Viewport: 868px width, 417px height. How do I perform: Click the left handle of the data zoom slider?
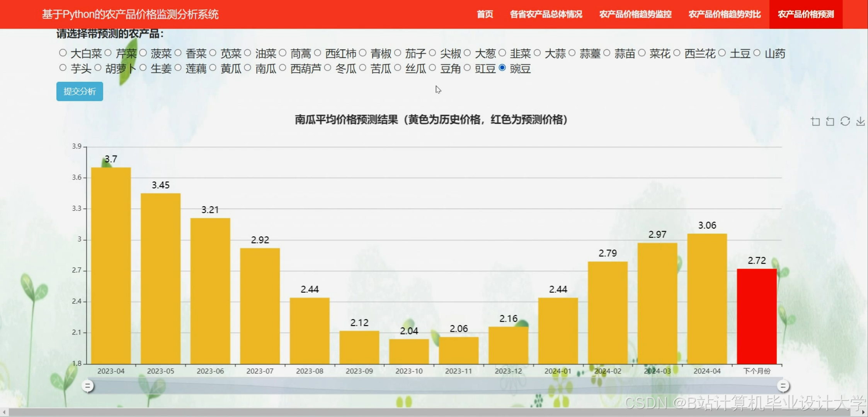click(88, 386)
